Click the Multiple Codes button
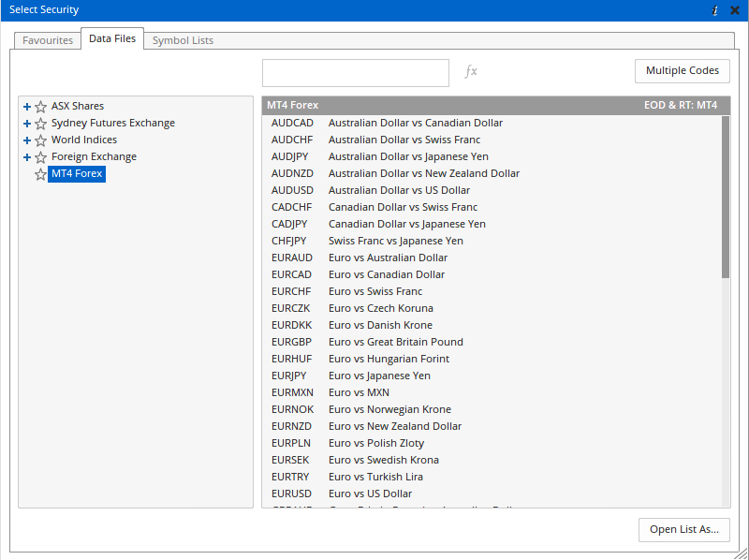Image resolution: width=749 pixels, height=560 pixels. pyautogui.click(x=683, y=71)
